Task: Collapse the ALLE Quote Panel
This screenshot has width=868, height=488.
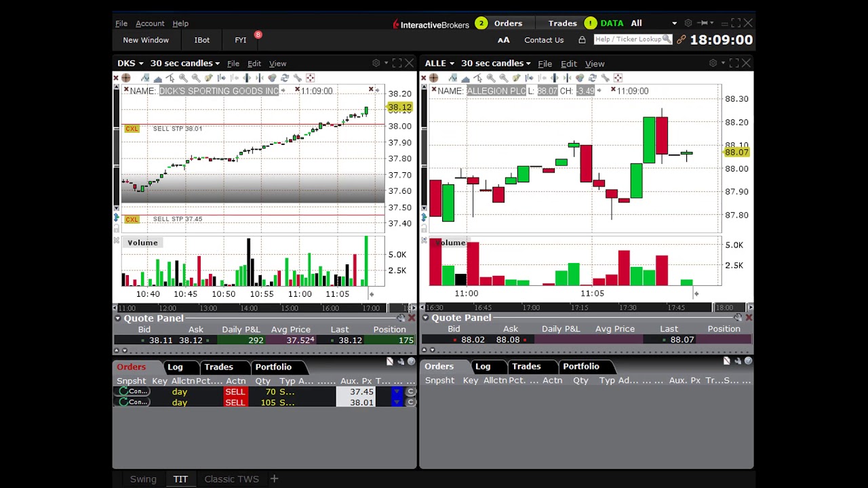Action: click(x=426, y=317)
